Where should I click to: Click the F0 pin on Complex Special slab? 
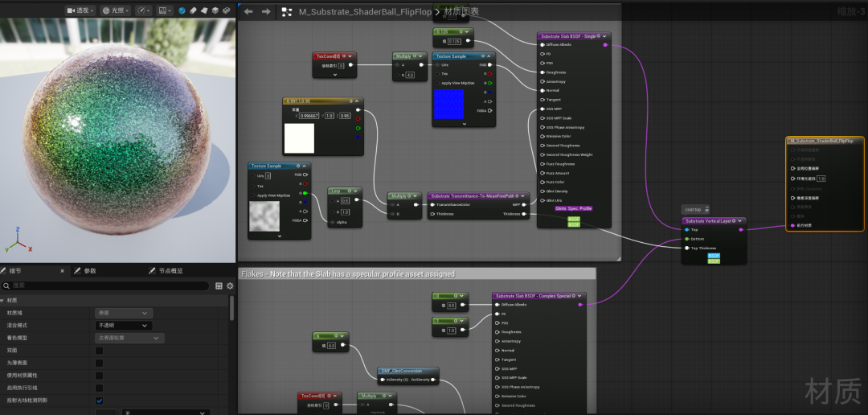tap(497, 314)
